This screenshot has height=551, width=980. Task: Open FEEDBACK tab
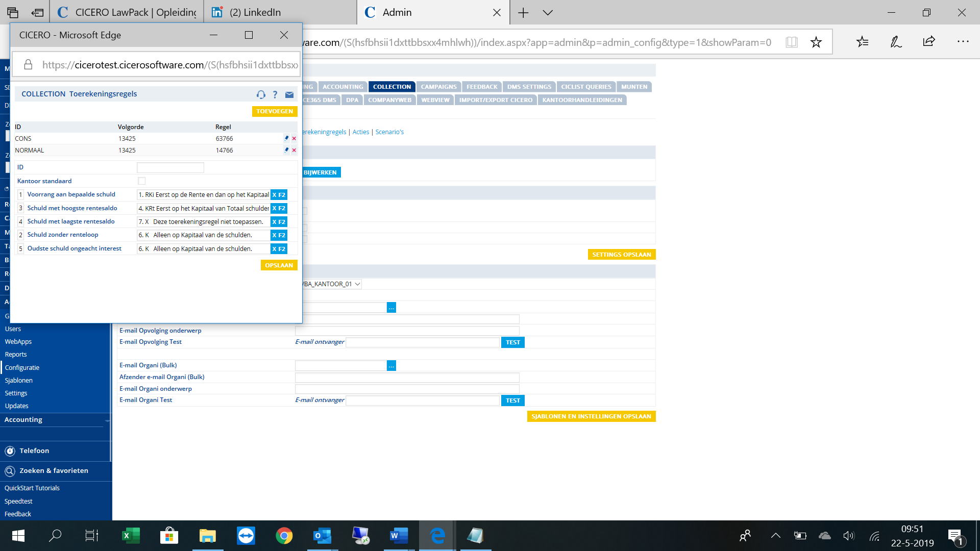(x=482, y=87)
